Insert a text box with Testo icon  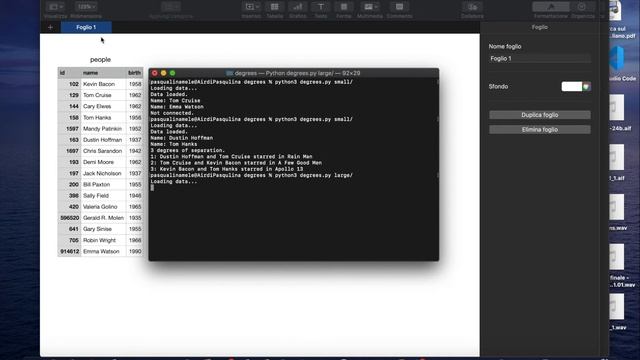point(321,7)
